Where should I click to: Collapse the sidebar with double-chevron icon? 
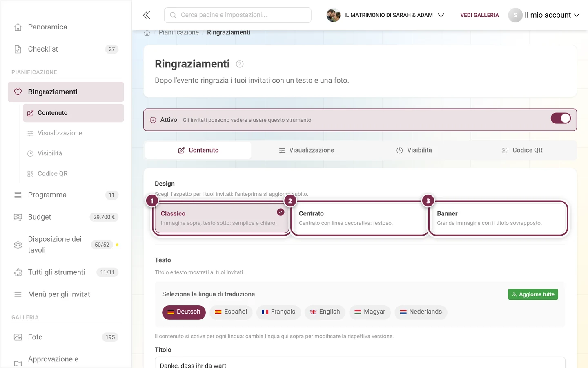click(x=147, y=15)
